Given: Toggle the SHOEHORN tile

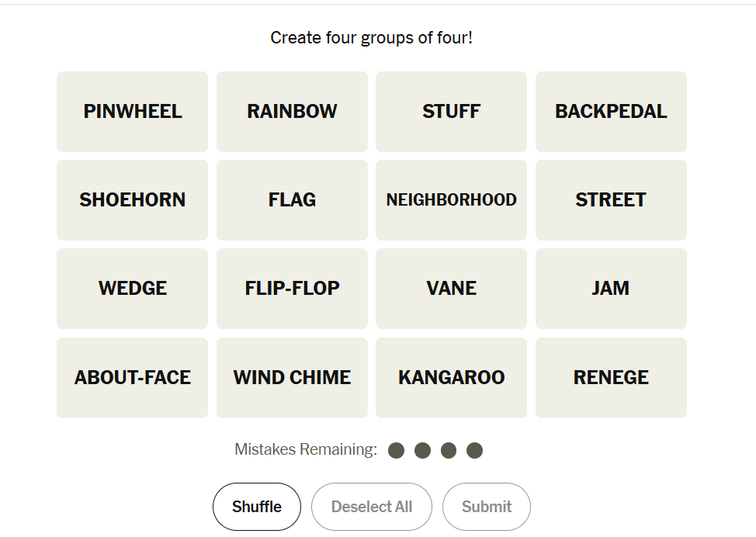Looking at the screenshot, I should (132, 200).
